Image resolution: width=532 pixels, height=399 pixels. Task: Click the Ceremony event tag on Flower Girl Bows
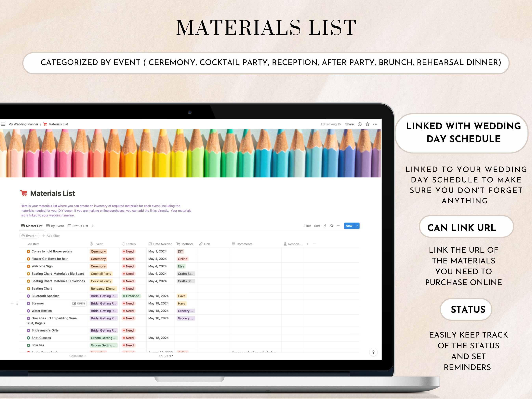pos(98,259)
